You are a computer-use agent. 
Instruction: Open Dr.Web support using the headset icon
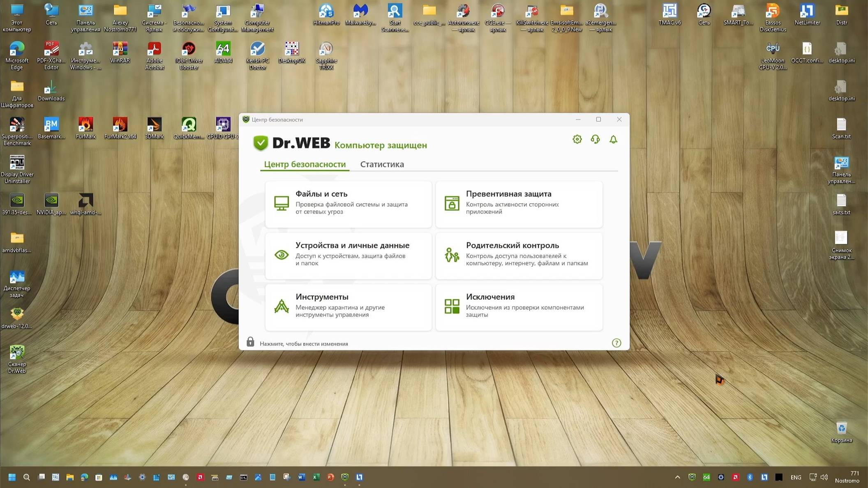(595, 140)
